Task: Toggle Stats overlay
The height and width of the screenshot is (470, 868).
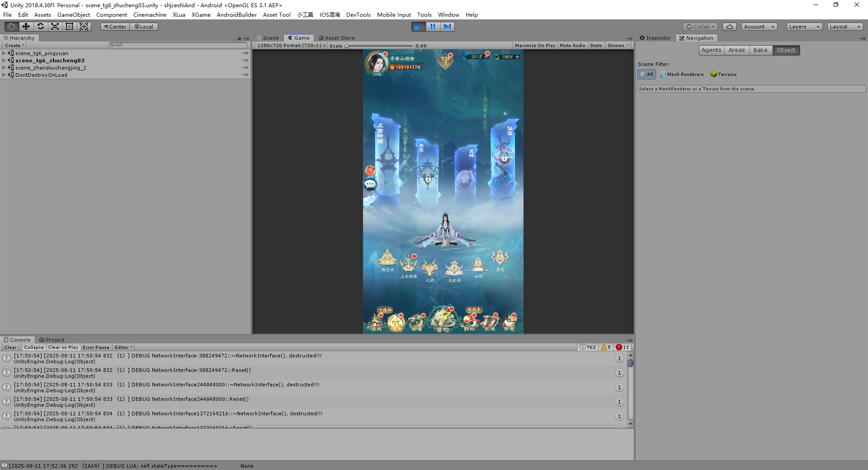Action: pos(596,46)
